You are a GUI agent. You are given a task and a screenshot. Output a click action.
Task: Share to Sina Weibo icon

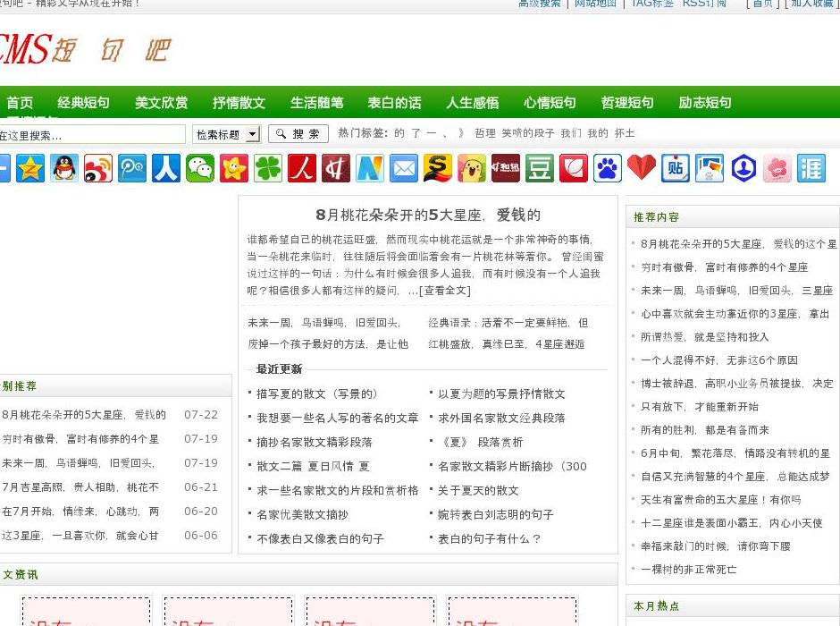click(98, 168)
